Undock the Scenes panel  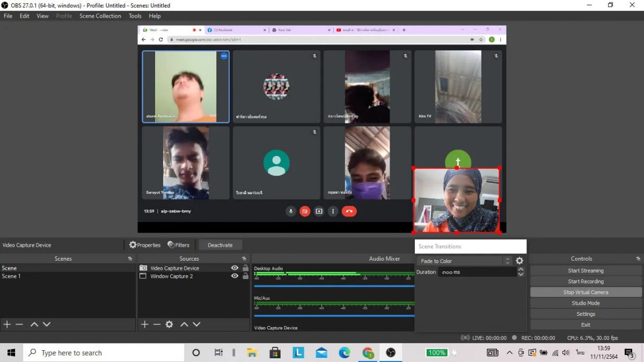tap(130, 258)
